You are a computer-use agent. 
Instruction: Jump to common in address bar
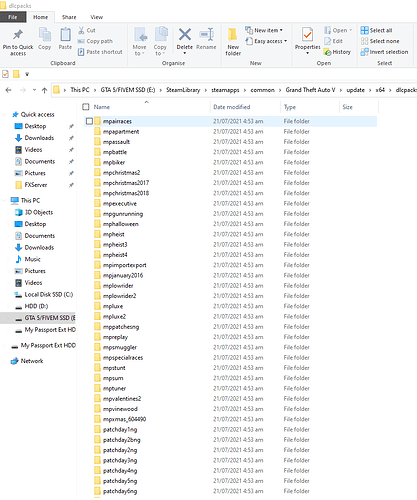pos(262,90)
